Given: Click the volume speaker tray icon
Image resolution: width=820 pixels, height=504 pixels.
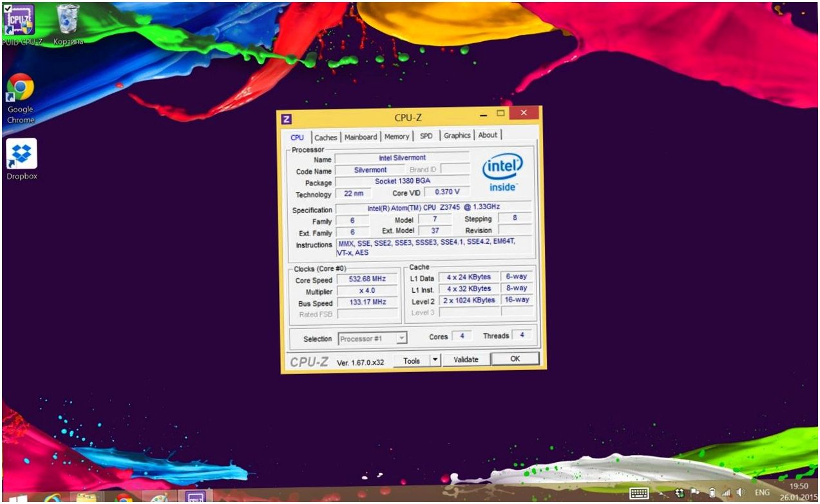Looking at the screenshot, I should click(x=741, y=492).
